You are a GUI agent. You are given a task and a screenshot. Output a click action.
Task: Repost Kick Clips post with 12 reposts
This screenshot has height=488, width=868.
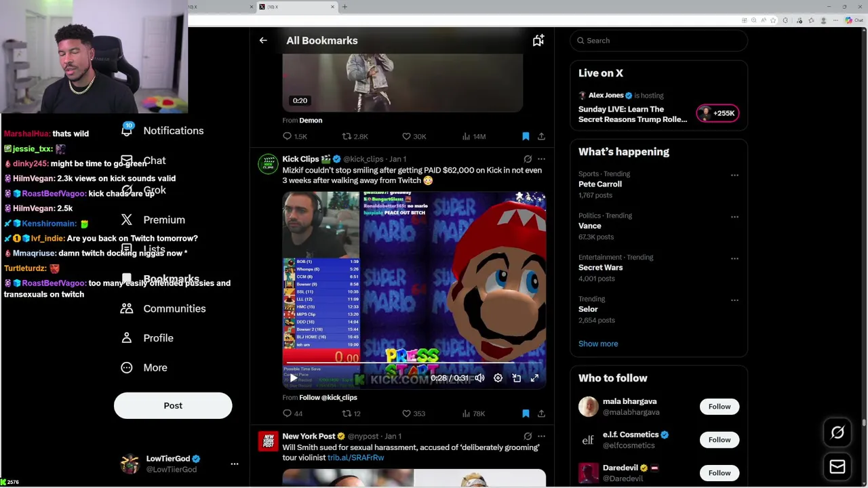point(351,413)
